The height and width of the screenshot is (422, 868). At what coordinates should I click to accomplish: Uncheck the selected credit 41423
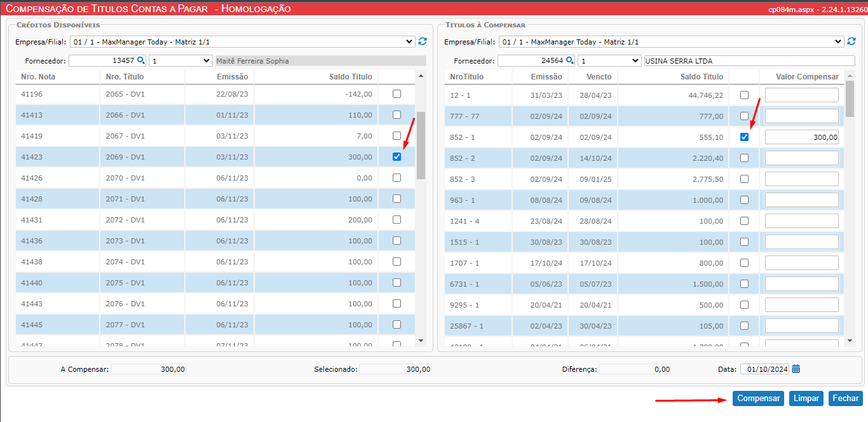click(397, 156)
